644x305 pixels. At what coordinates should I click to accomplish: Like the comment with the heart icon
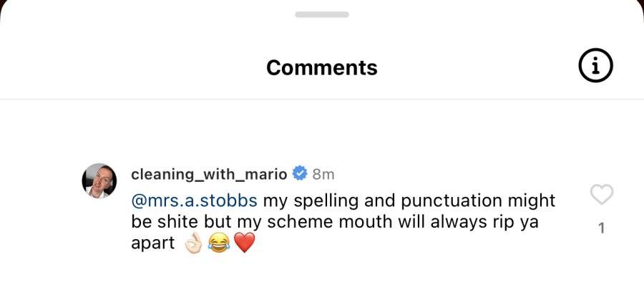(601, 195)
